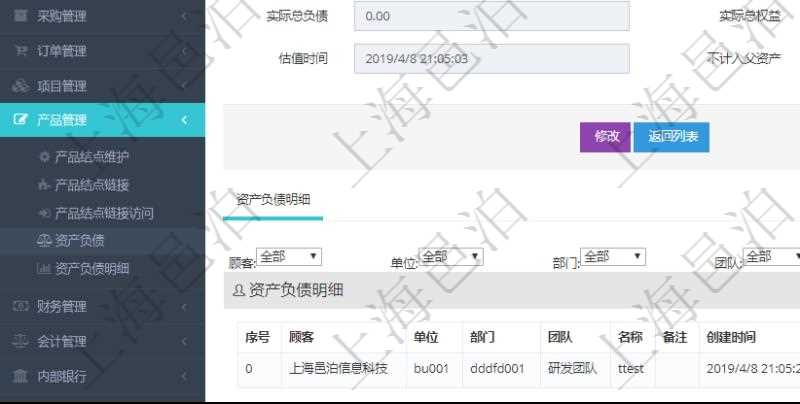The height and width of the screenshot is (404, 800).
Task: Select 产品管理 in the sidebar
Action: click(x=102, y=120)
